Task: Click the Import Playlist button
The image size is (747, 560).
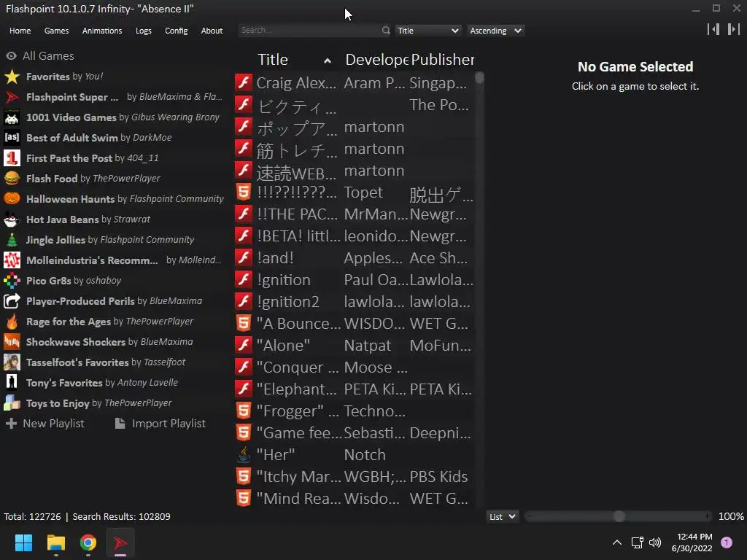Action: (x=160, y=424)
